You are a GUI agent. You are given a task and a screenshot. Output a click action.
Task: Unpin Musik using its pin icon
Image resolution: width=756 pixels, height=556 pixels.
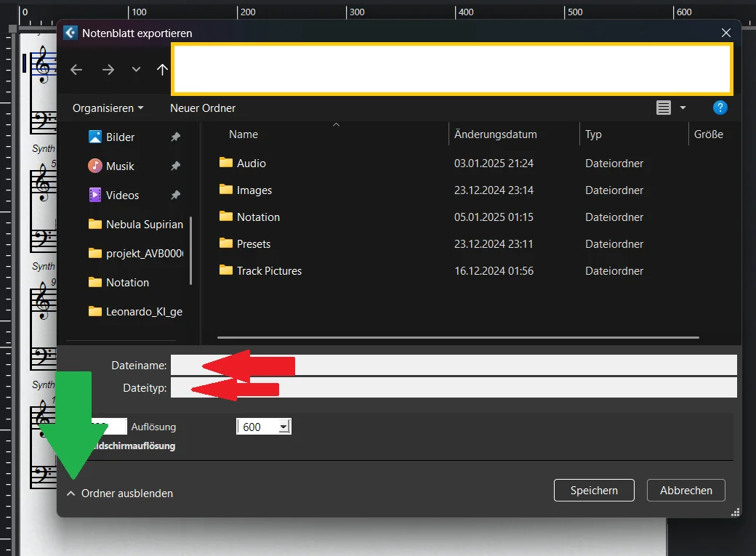(175, 166)
